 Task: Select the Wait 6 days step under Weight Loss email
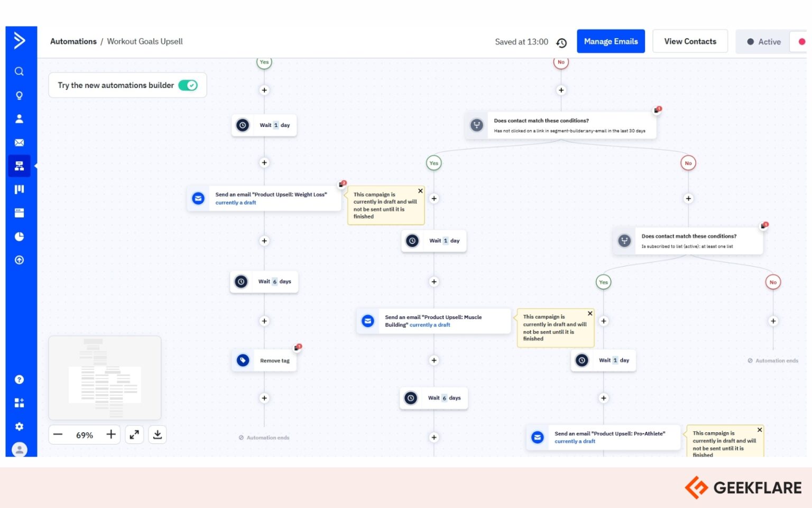264,282
